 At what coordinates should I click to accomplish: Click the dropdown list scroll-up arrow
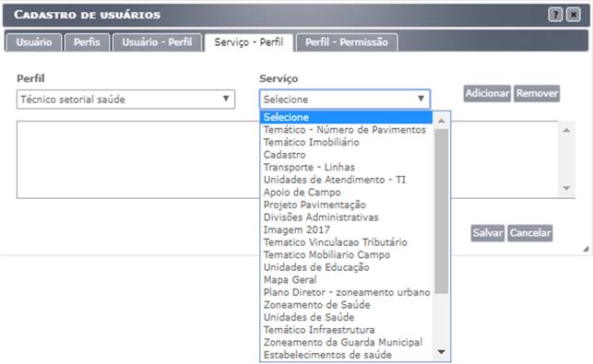point(441,121)
